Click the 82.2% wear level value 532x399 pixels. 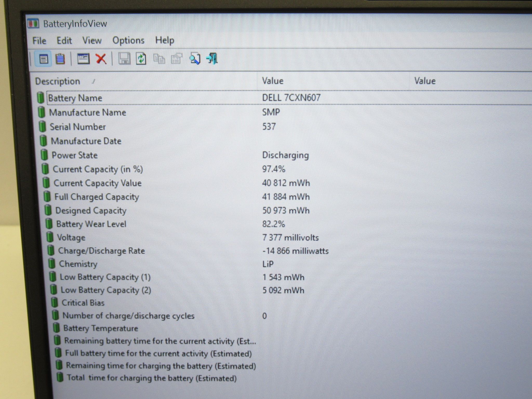tap(274, 224)
